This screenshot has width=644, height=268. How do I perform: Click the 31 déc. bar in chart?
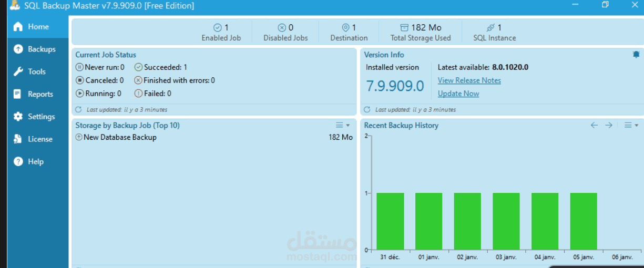390,221
